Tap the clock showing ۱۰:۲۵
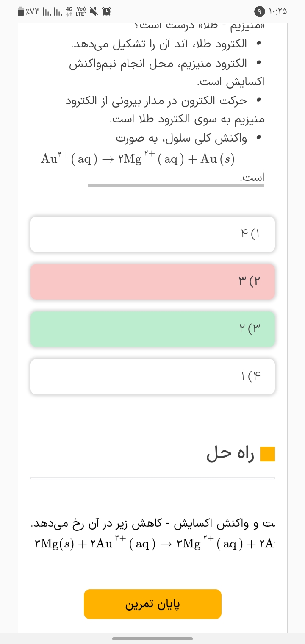305x644 pixels. click(x=277, y=11)
